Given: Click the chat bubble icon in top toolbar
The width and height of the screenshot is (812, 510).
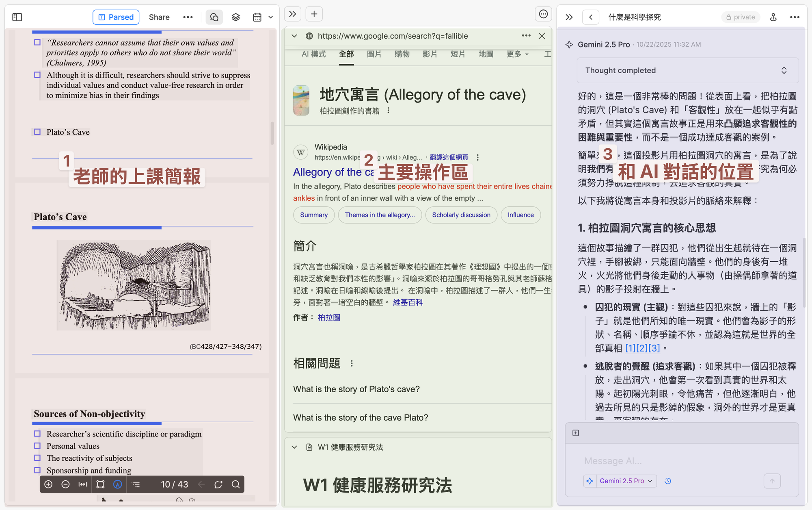Looking at the screenshot, I should point(214,17).
